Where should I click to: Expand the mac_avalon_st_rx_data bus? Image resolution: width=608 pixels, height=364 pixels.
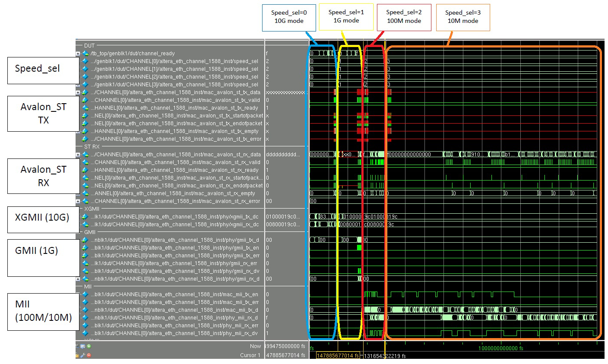pos(78,155)
